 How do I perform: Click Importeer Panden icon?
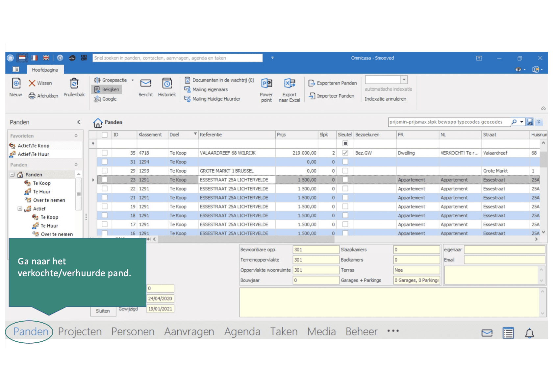coord(312,96)
